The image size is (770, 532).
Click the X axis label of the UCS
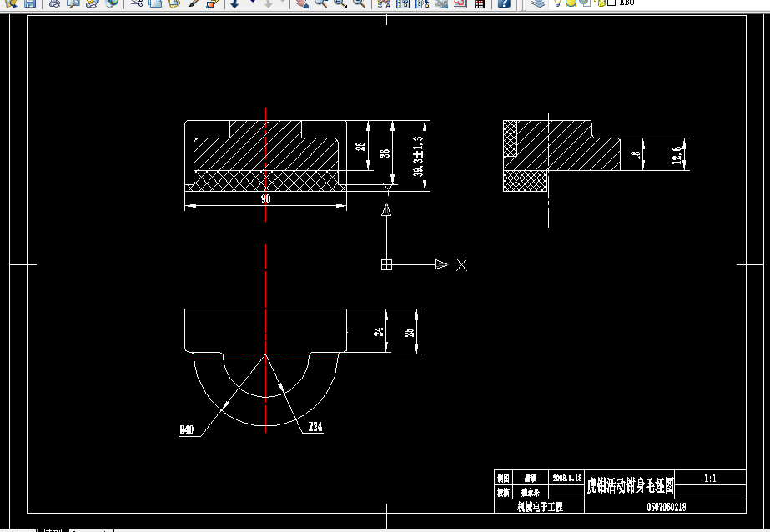(x=461, y=265)
